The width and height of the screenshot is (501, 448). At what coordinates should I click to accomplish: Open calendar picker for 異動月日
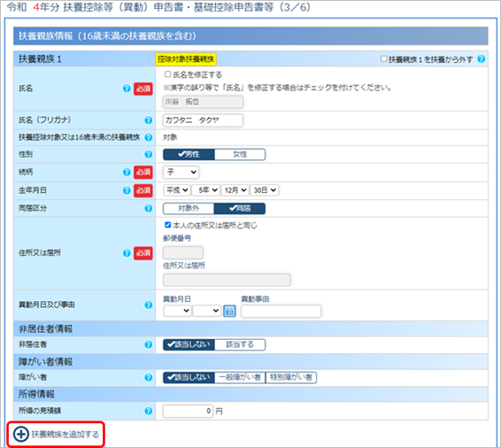[x=229, y=311]
